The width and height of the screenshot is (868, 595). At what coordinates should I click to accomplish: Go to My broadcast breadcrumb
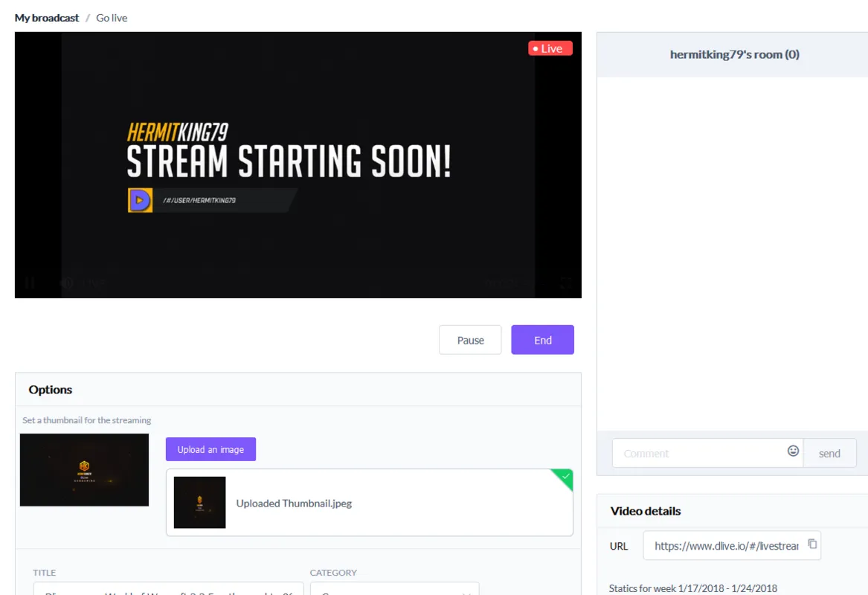click(x=47, y=18)
